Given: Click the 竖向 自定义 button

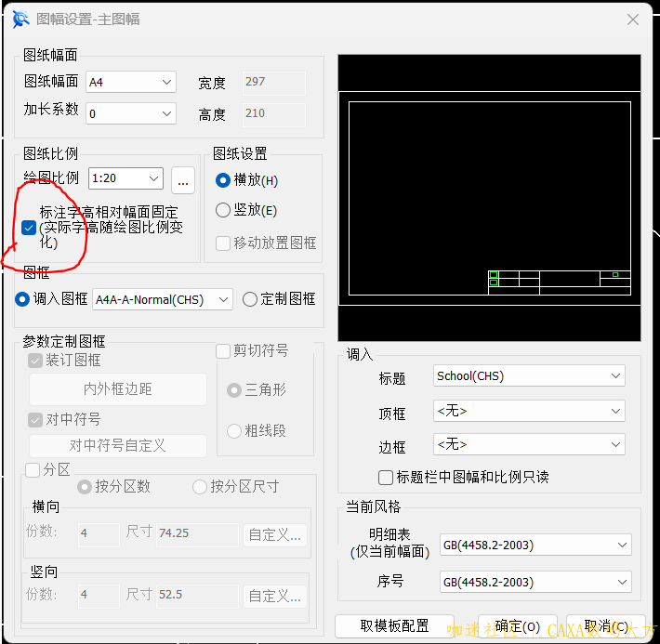Looking at the screenshot, I should pyautogui.click(x=275, y=596).
